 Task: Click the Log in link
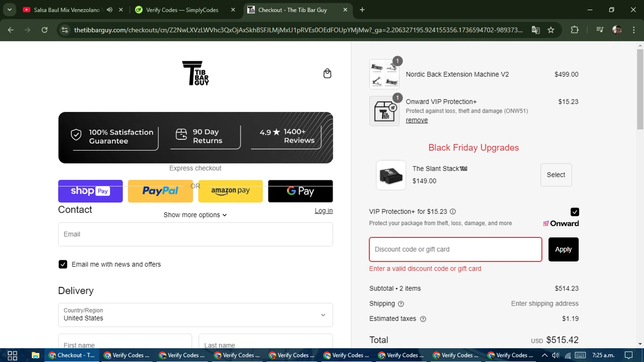click(324, 211)
